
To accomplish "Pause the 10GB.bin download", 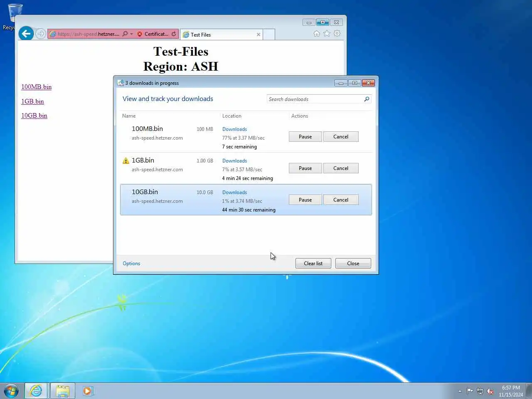I will click(305, 200).
